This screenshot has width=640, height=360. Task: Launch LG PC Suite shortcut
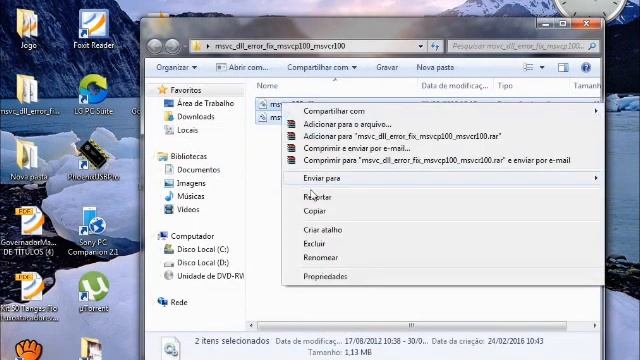click(x=93, y=94)
